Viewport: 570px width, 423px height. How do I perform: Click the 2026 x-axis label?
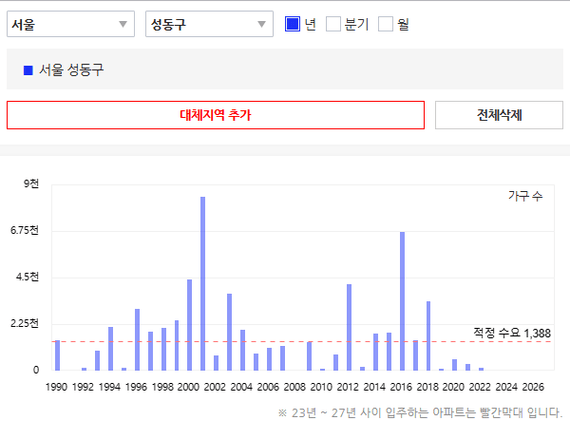(x=533, y=387)
